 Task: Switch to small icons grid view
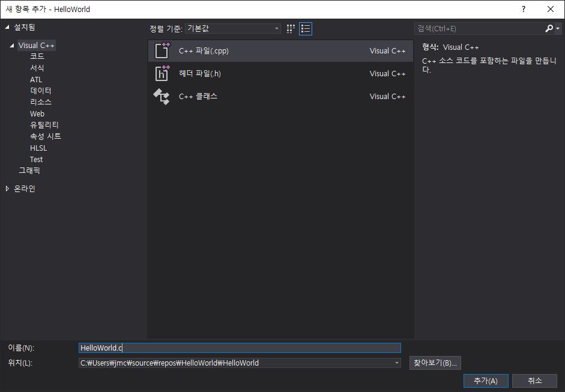[x=291, y=29]
